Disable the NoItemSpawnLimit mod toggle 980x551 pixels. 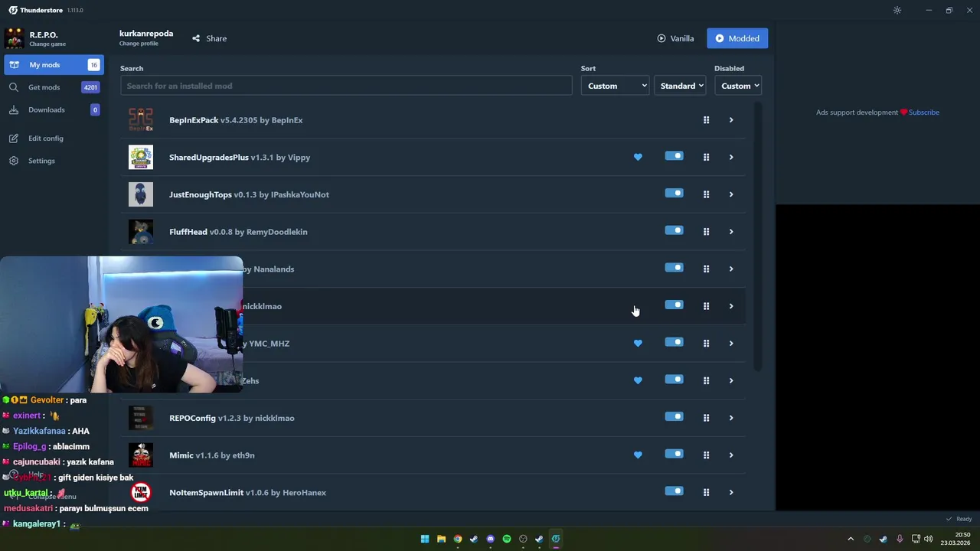pos(674,491)
